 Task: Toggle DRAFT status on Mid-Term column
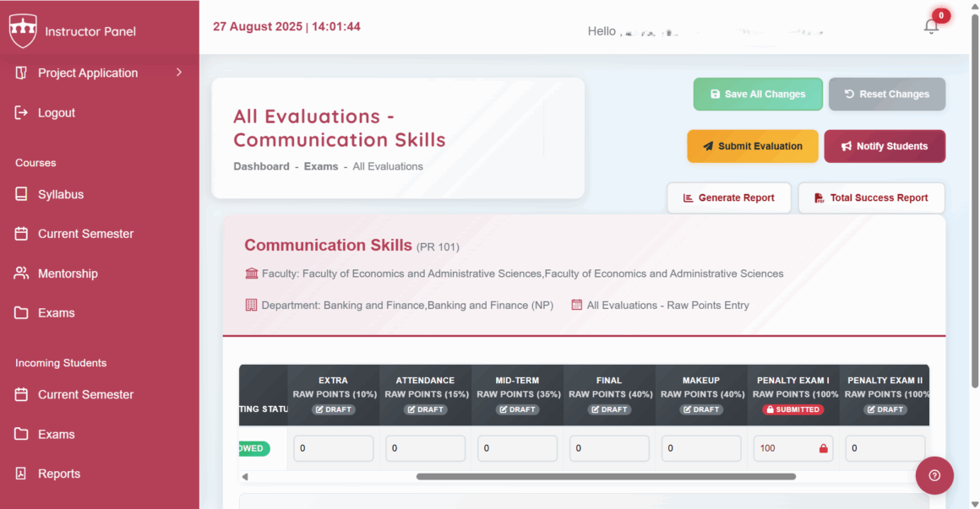[x=517, y=409]
